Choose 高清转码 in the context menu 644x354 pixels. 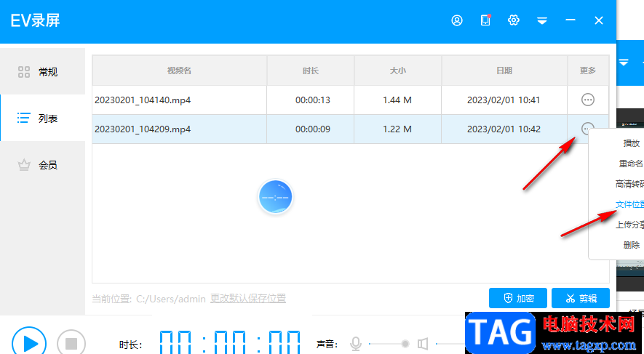(629, 184)
